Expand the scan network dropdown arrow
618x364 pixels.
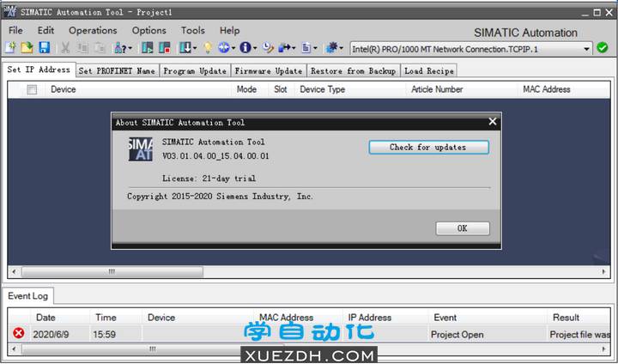click(130, 49)
